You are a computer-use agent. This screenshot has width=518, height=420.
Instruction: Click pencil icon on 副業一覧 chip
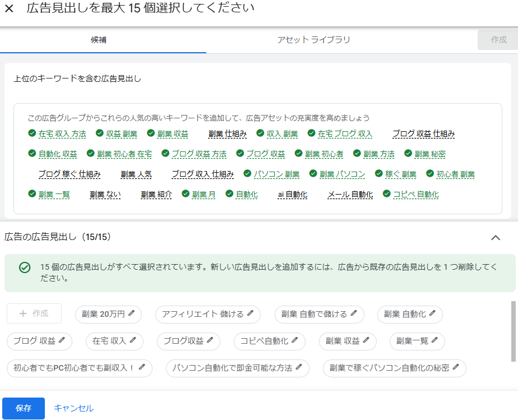coord(435,340)
